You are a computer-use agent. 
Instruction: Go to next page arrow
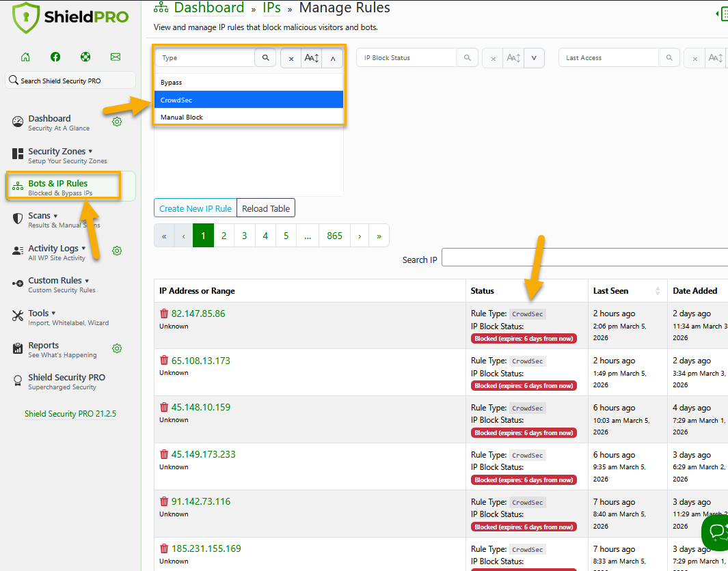(360, 236)
